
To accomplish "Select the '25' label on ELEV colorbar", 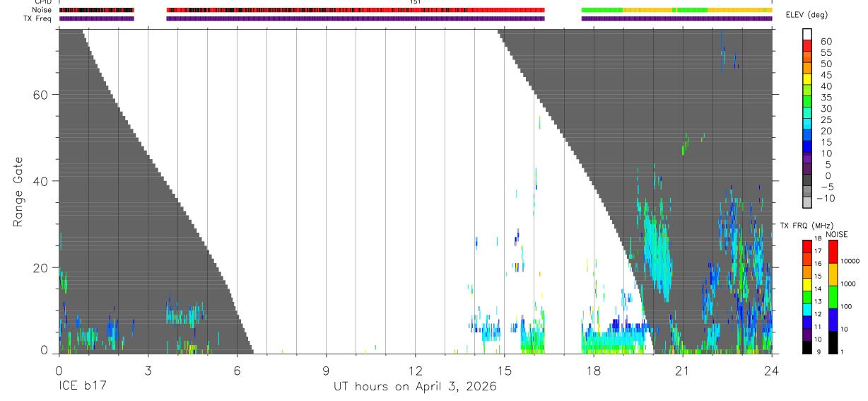I will (x=826, y=120).
